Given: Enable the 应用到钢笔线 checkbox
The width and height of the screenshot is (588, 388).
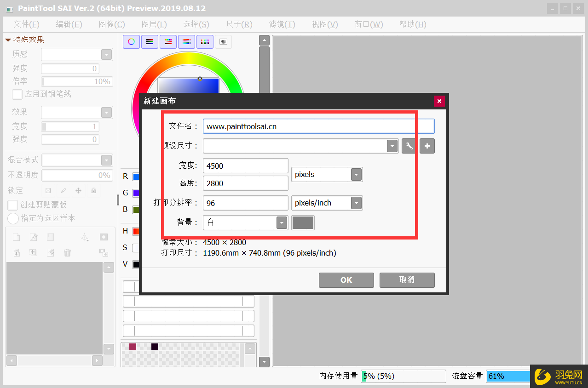Looking at the screenshot, I should pos(17,94).
